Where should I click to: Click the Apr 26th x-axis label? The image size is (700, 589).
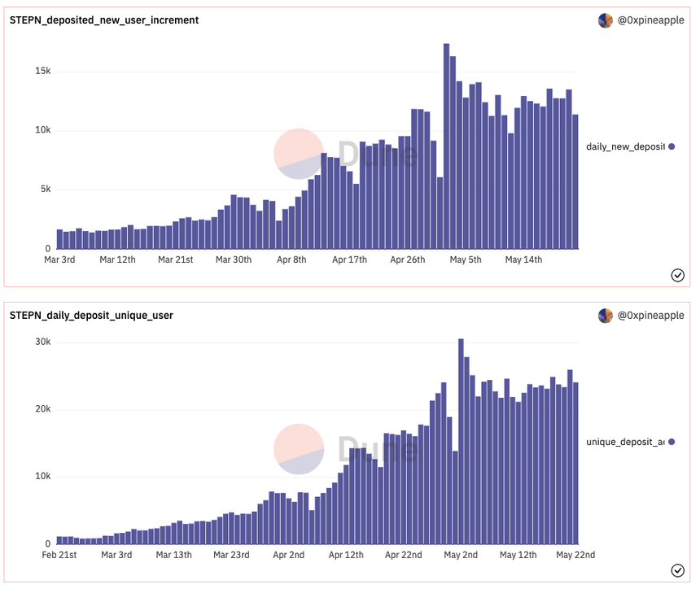pyautogui.click(x=408, y=260)
